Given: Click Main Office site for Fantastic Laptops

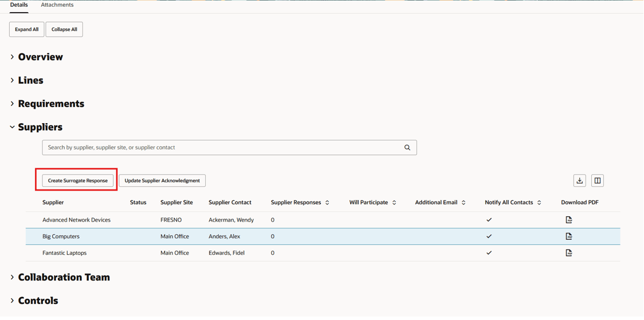Looking at the screenshot, I should (175, 252).
